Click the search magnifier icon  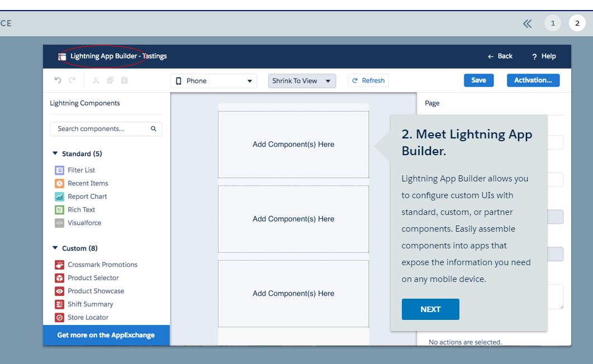pyautogui.click(x=154, y=129)
